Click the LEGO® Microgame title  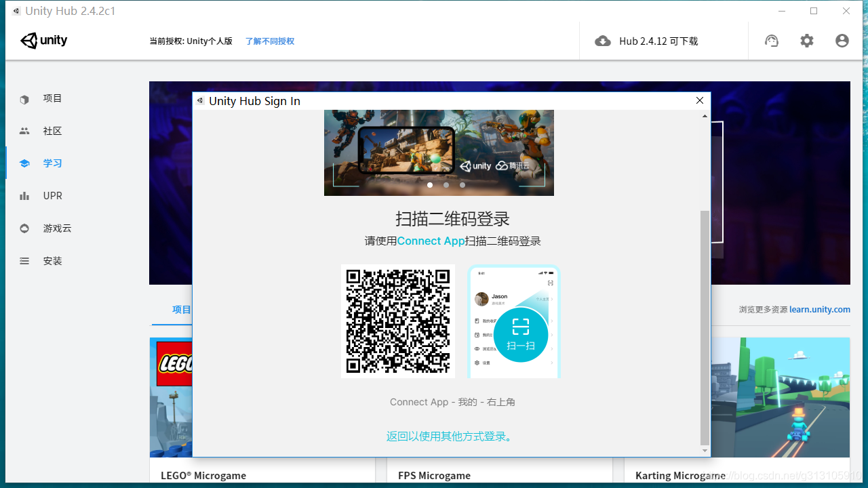point(203,476)
